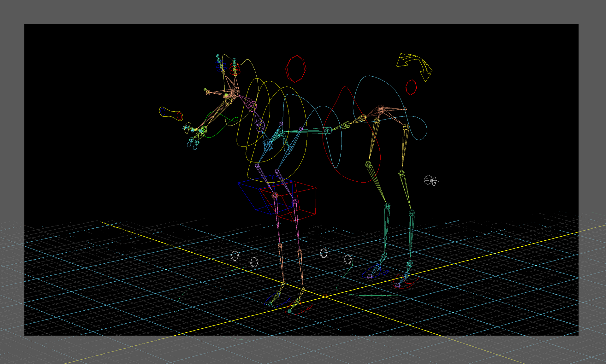606x364 pixels.
Task: Select the yellow peanut-shaped eye control outline
Action: coord(171,114)
